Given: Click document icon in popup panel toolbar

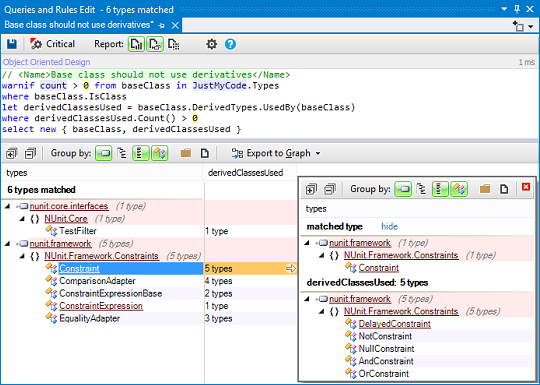Looking at the screenshot, I should coord(504,189).
